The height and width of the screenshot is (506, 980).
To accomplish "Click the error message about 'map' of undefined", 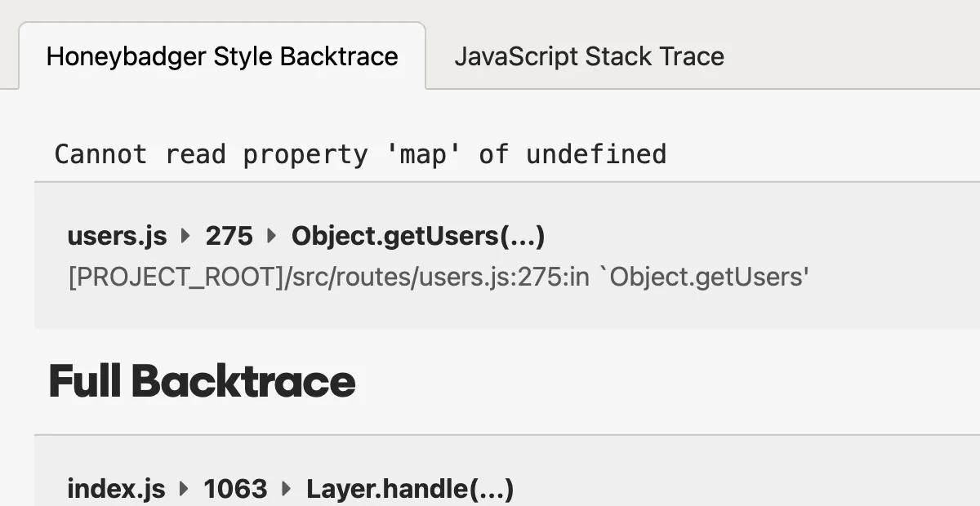I will (x=360, y=153).
